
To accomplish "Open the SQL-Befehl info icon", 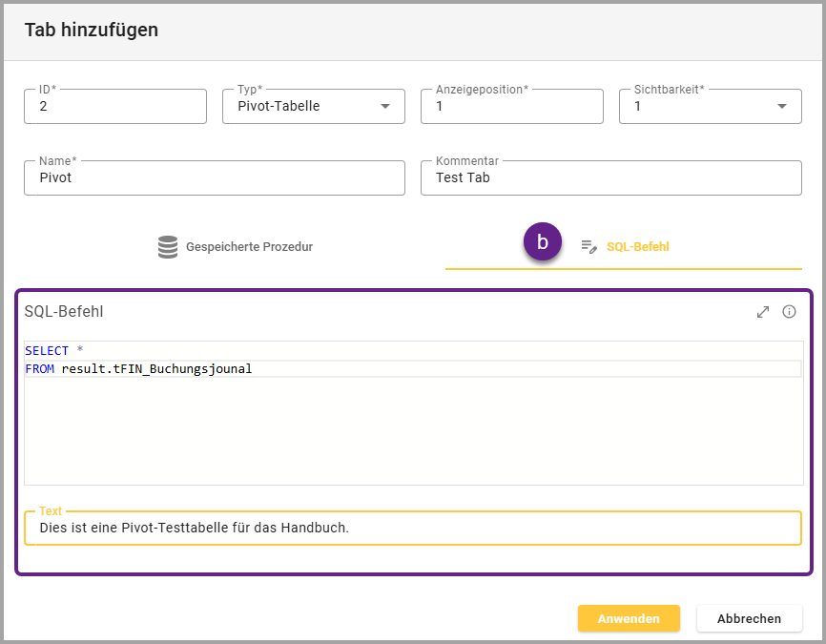I will point(789,312).
